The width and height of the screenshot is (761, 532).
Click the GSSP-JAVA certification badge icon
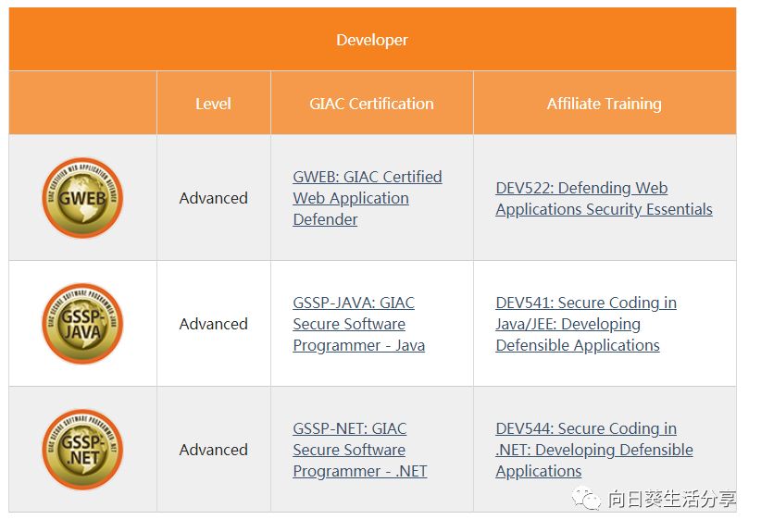pyautogui.click(x=82, y=324)
